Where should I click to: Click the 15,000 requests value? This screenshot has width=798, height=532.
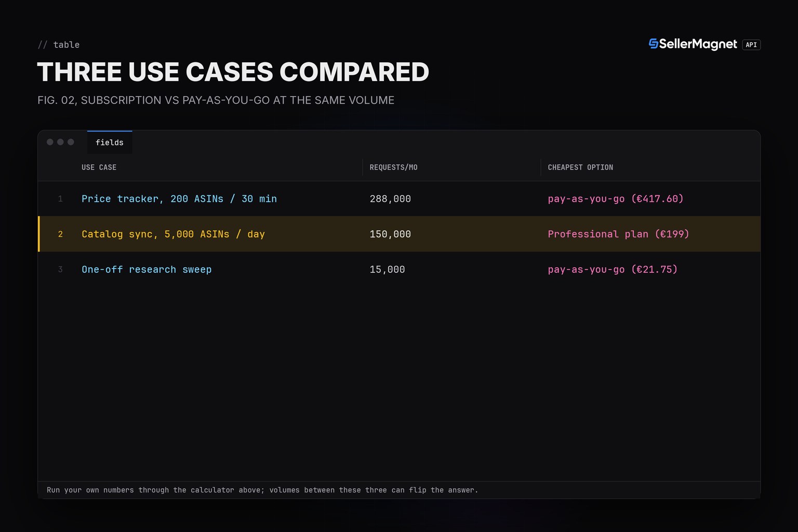[387, 270]
